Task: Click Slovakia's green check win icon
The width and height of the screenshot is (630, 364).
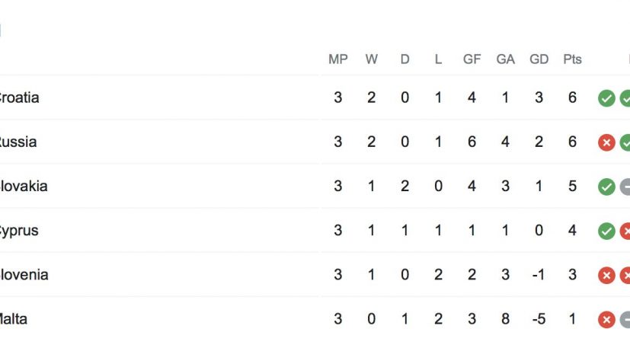Action: tap(606, 187)
